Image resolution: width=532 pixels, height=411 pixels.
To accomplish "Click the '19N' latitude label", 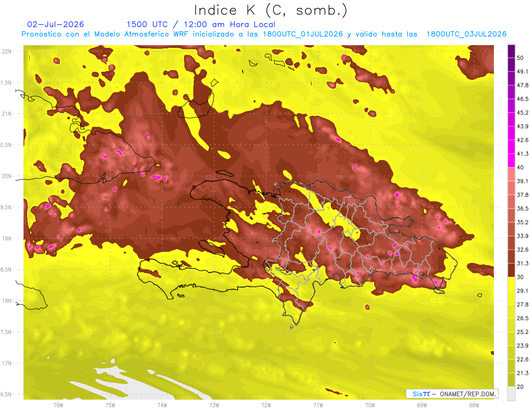I will click(8, 239).
